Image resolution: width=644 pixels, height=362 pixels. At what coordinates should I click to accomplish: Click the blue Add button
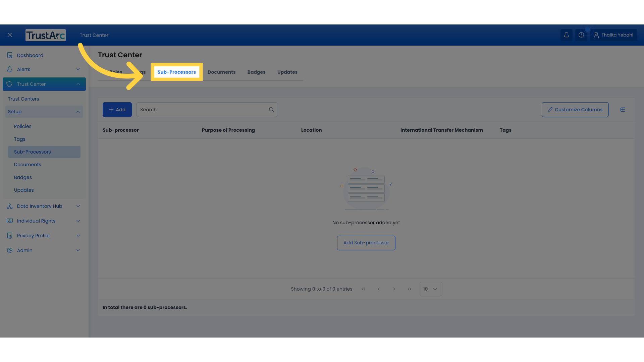[x=117, y=110]
